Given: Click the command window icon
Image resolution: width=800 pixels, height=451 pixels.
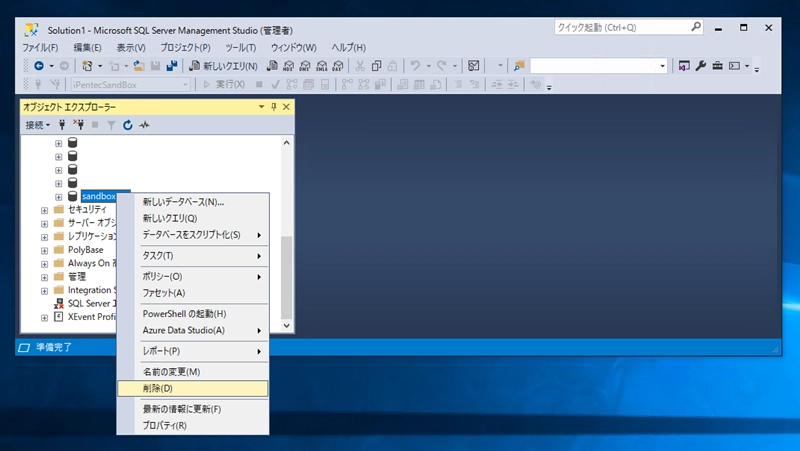Looking at the screenshot, I should [735, 66].
